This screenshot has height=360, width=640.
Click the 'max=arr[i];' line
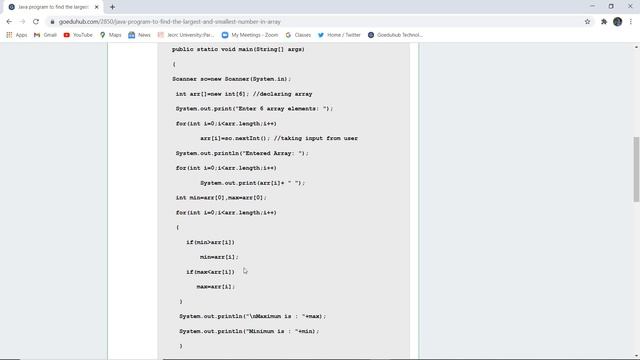click(216, 287)
